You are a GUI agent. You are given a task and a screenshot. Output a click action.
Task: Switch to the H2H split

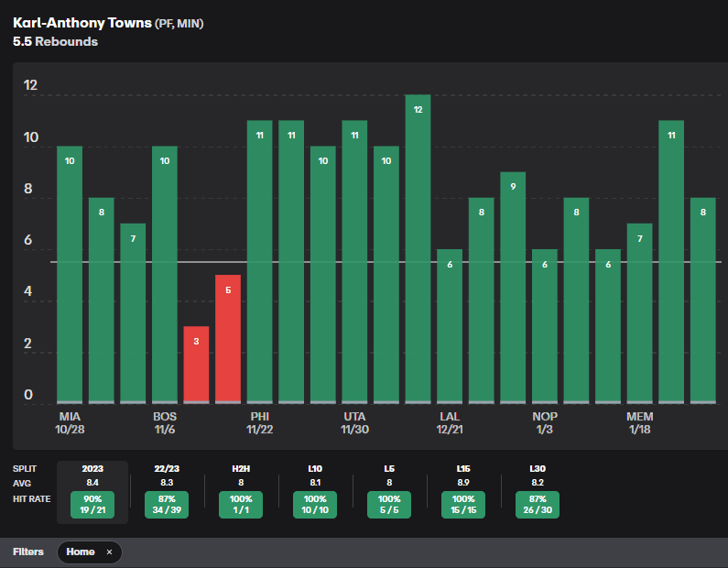[x=241, y=469]
